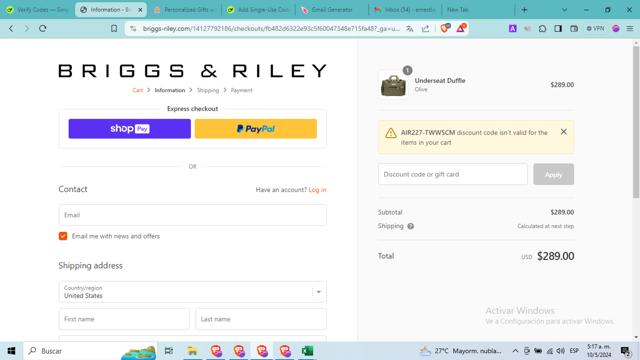Open the notification center icon

pyautogui.click(x=625, y=351)
